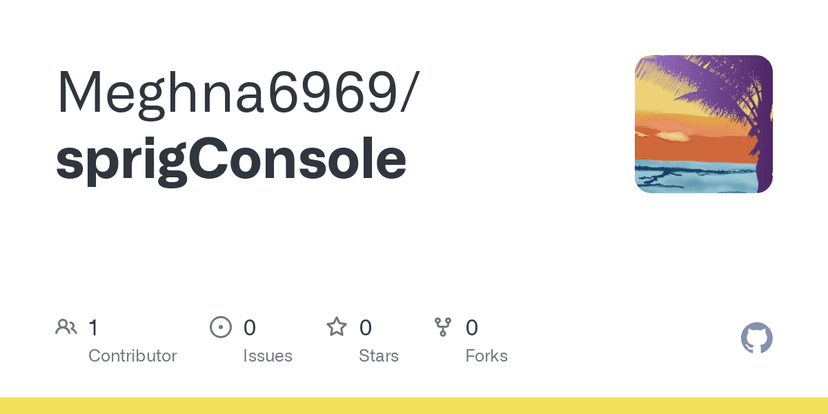Open the sprigConsole repository title
Viewport: 828px width, 414px height.
pyautogui.click(x=231, y=160)
